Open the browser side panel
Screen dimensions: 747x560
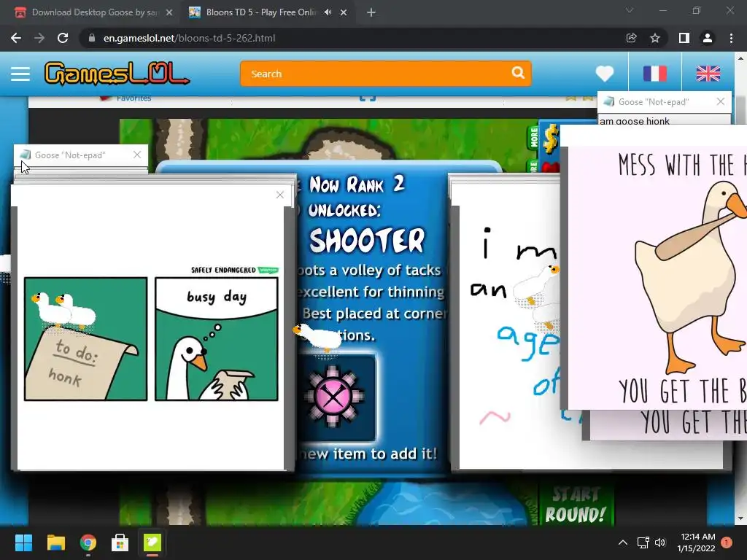pos(684,38)
